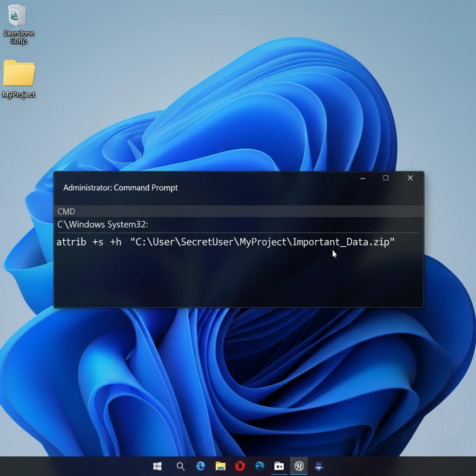Maximize the Command Prompt window
Screen dimensions: 476x476
pyautogui.click(x=386, y=178)
